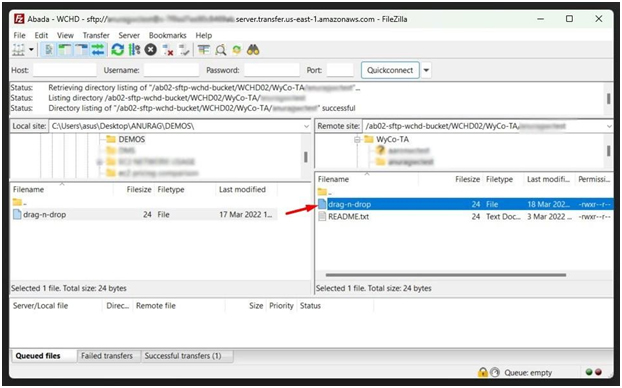This screenshot has height=388, width=622.
Task: Click the remote tree vertical scrollbar
Action: (x=609, y=151)
